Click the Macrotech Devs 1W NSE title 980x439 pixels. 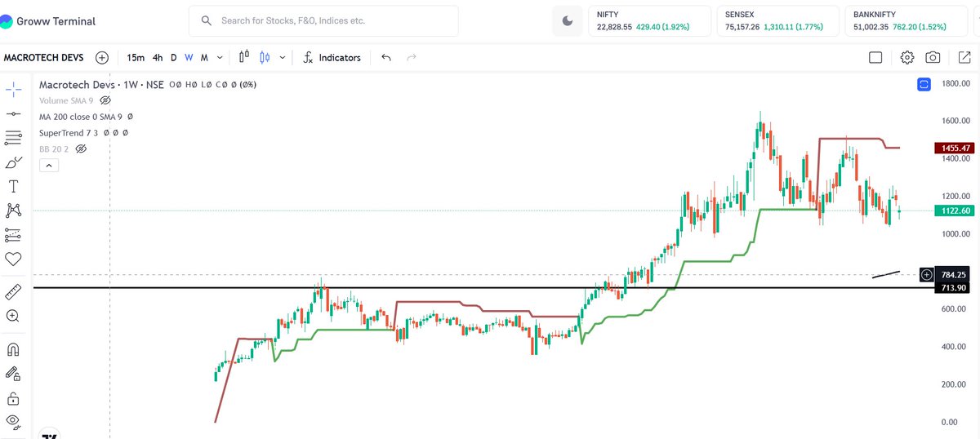[x=101, y=84]
